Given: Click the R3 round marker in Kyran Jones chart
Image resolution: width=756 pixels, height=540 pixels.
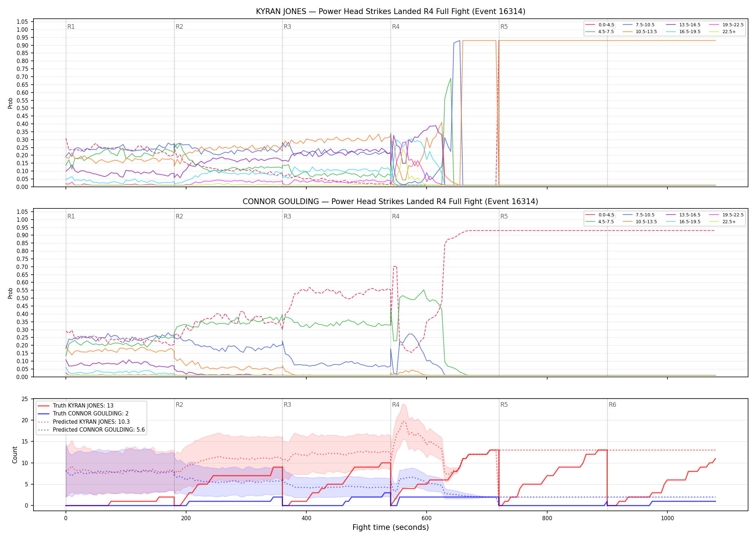Looking at the screenshot, I should tap(287, 27).
